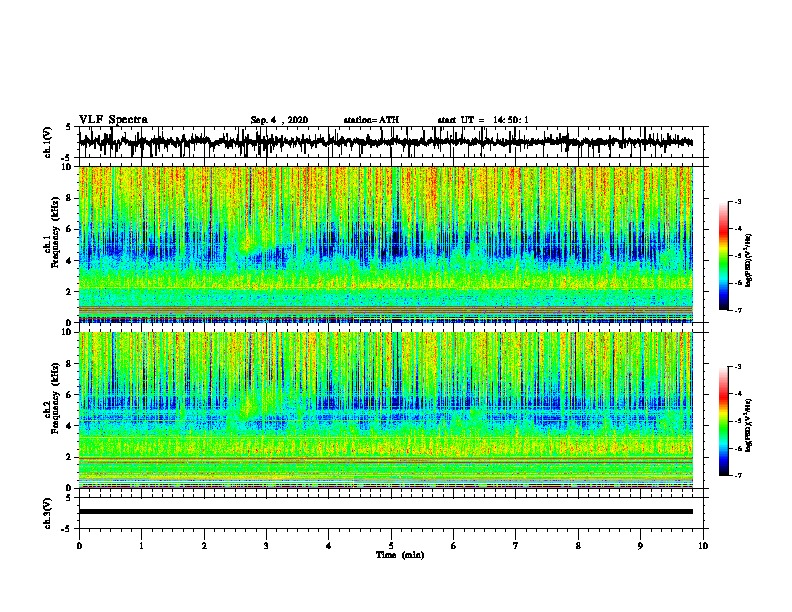Screen dimensions: 792x612
Task: Click the 'station=ATH' header label
Action: point(371,120)
